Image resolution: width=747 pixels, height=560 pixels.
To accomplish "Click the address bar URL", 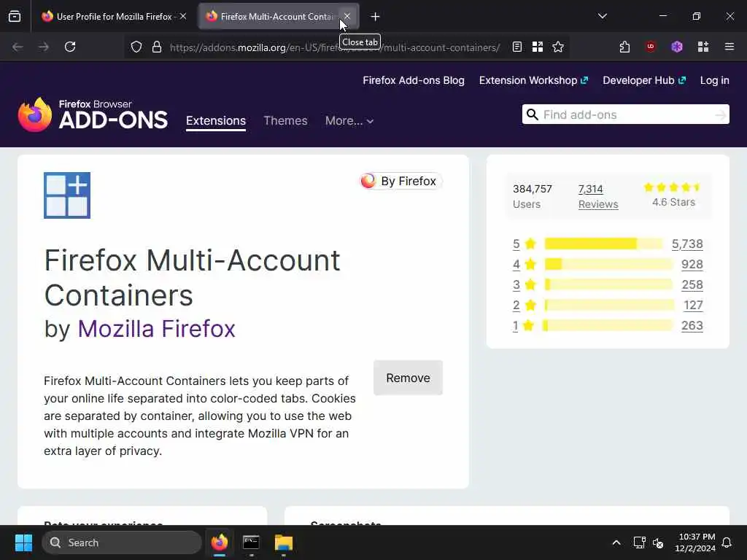I will pos(334,47).
